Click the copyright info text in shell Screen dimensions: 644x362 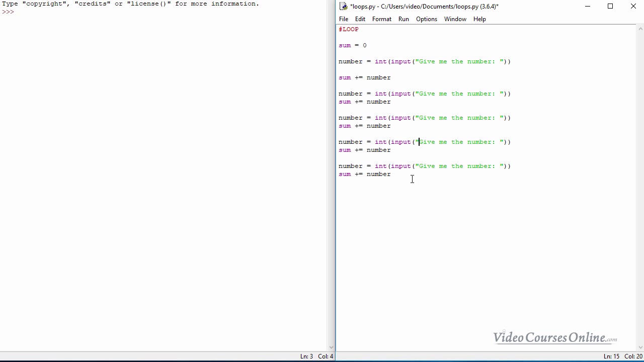pyautogui.click(x=130, y=4)
